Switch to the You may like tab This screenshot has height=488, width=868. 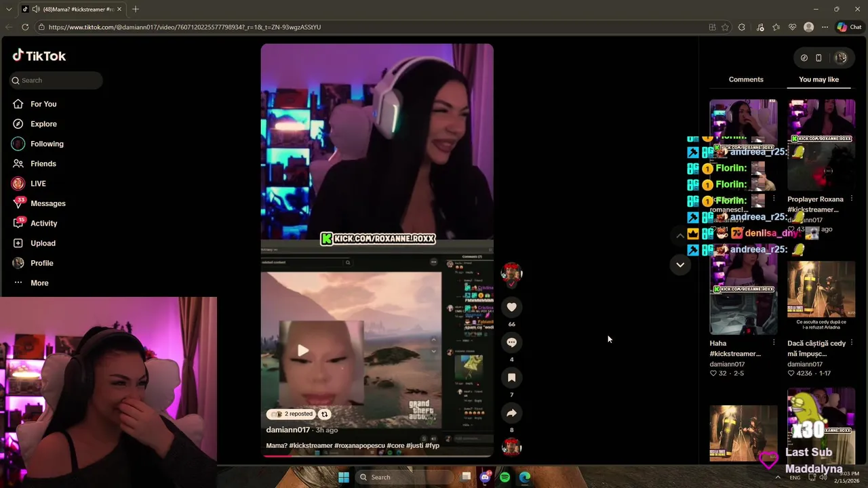click(818, 79)
